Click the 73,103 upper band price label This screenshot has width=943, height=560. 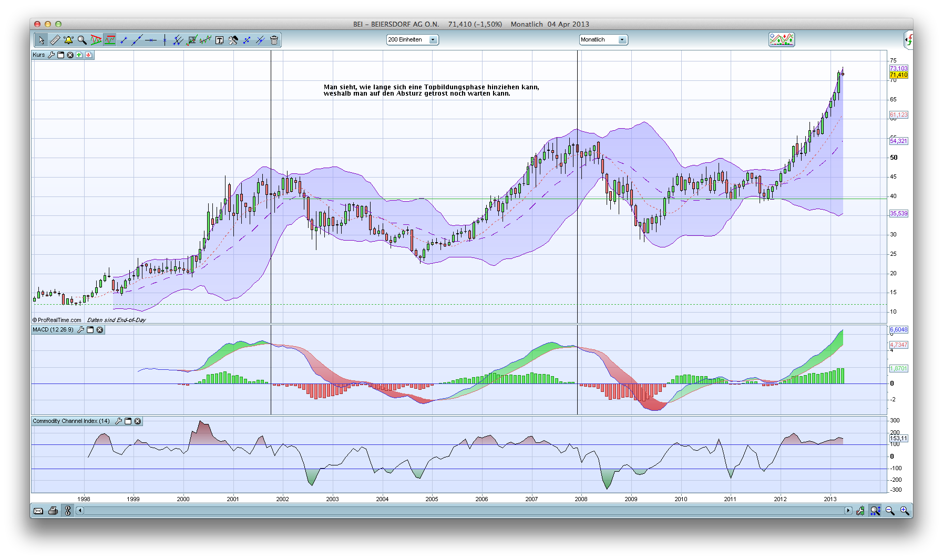[x=899, y=68]
